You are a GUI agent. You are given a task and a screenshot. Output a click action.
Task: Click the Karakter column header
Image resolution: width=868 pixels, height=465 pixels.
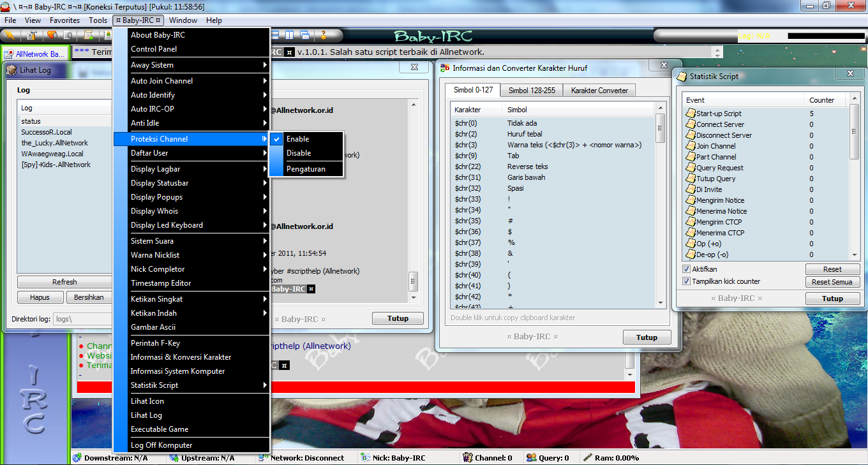(x=477, y=110)
